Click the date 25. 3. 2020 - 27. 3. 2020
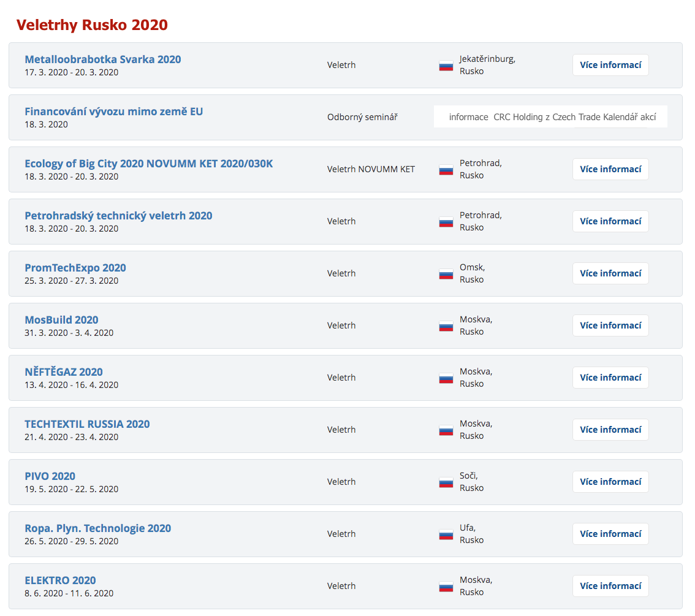 tap(71, 281)
